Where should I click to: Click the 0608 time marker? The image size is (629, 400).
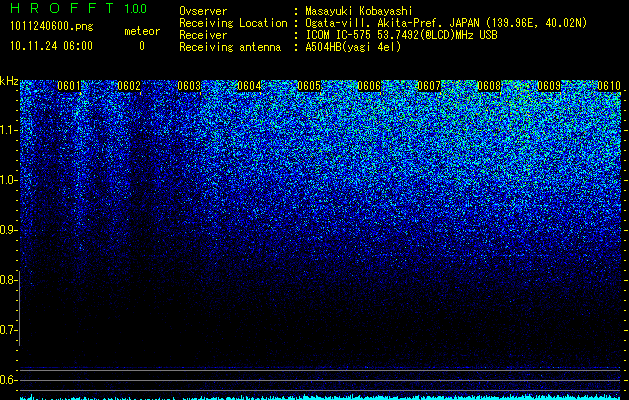489,86
